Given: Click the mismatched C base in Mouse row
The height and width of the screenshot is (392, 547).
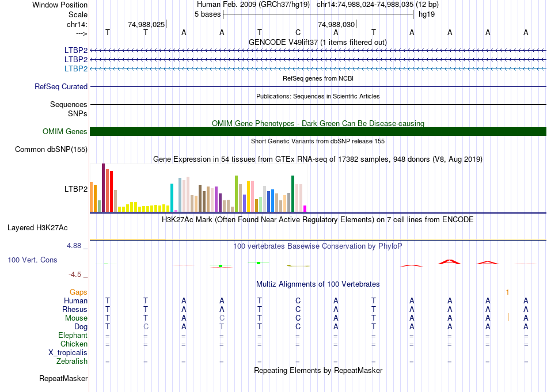Looking at the screenshot, I should [222, 318].
